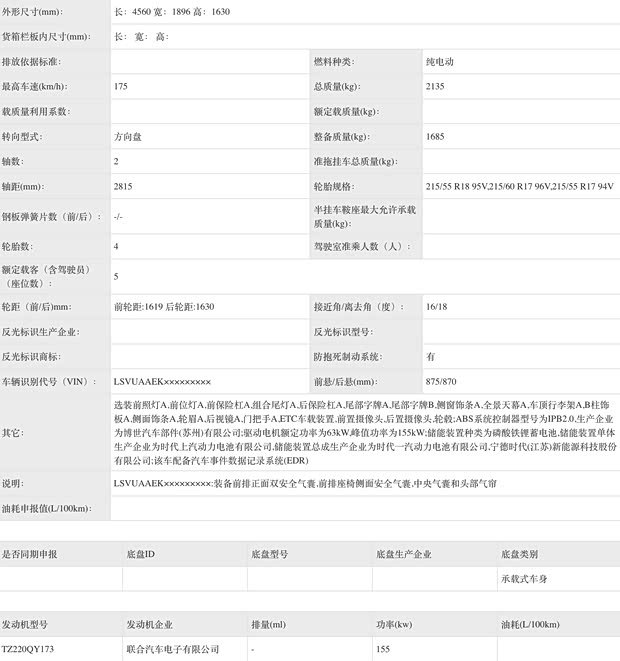
Task: Click the 轴数 label
Action: (13, 161)
